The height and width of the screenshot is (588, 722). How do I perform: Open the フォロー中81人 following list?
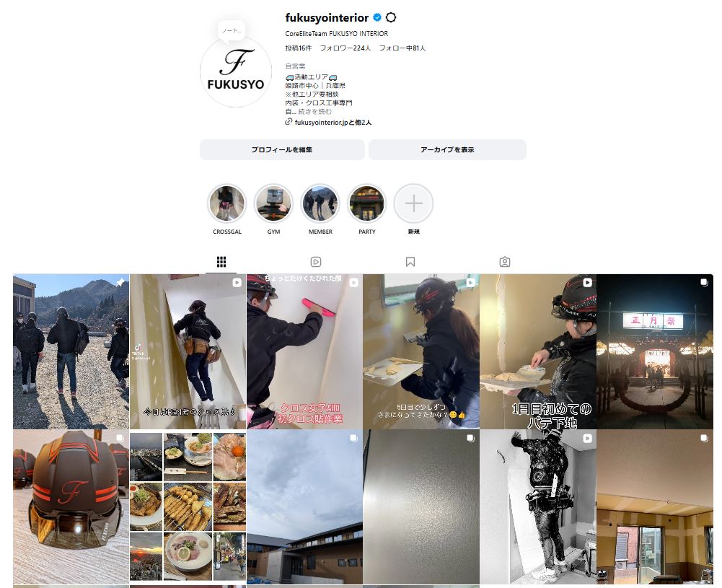[402, 48]
